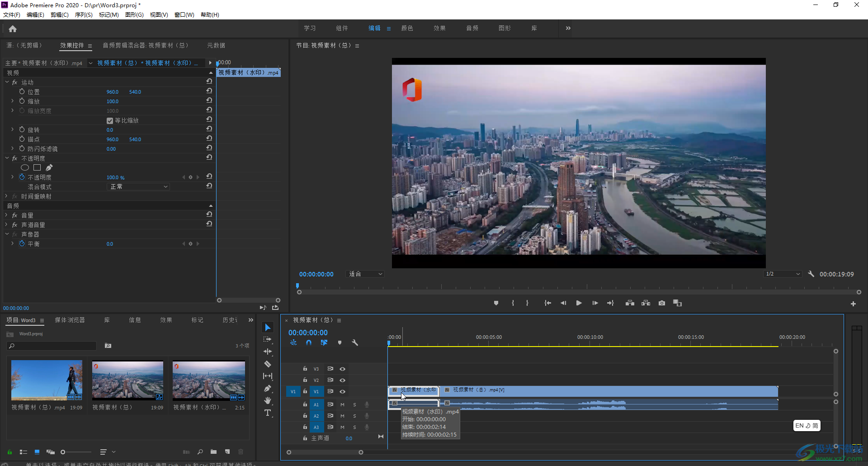Show more workspaces overflow chevron
Viewport: 868px width, 466px height.
568,28
